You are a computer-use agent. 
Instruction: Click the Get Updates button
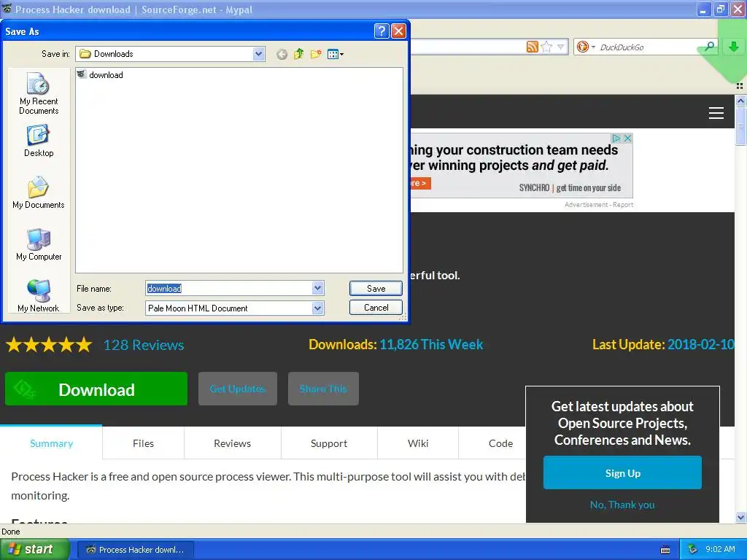[238, 389]
